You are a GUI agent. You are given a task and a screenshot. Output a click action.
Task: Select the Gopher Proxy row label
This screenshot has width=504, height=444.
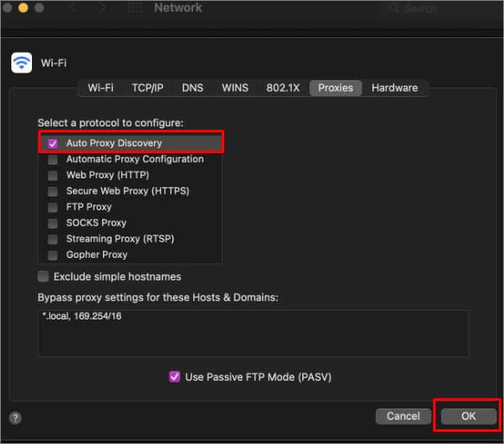pos(97,254)
